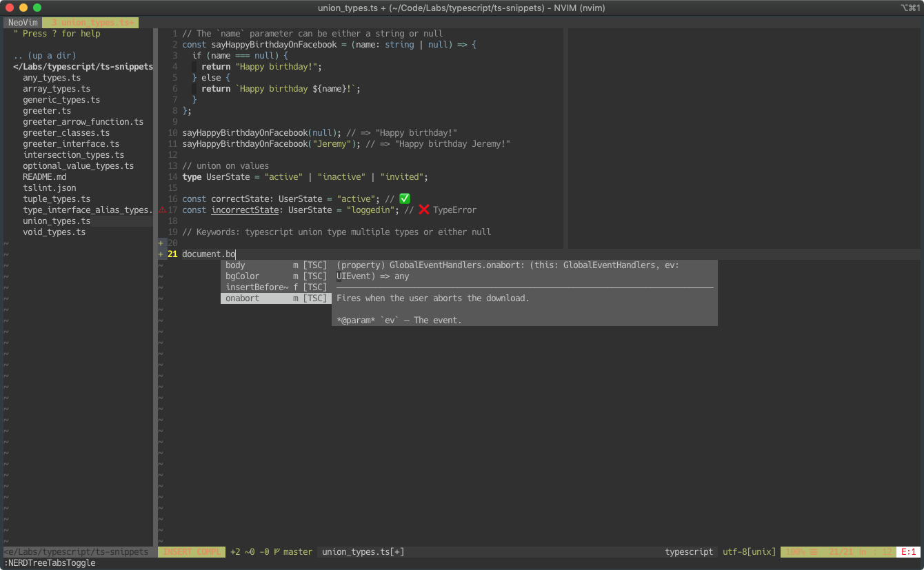Click the 100% position indicator in statusline
The width and height of the screenshot is (924, 570).
click(795, 552)
